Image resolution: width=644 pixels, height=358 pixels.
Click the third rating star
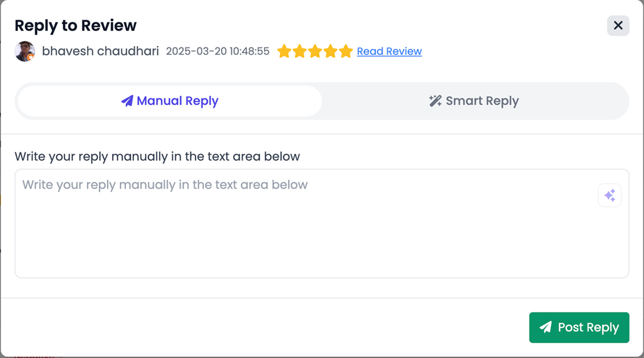click(315, 51)
